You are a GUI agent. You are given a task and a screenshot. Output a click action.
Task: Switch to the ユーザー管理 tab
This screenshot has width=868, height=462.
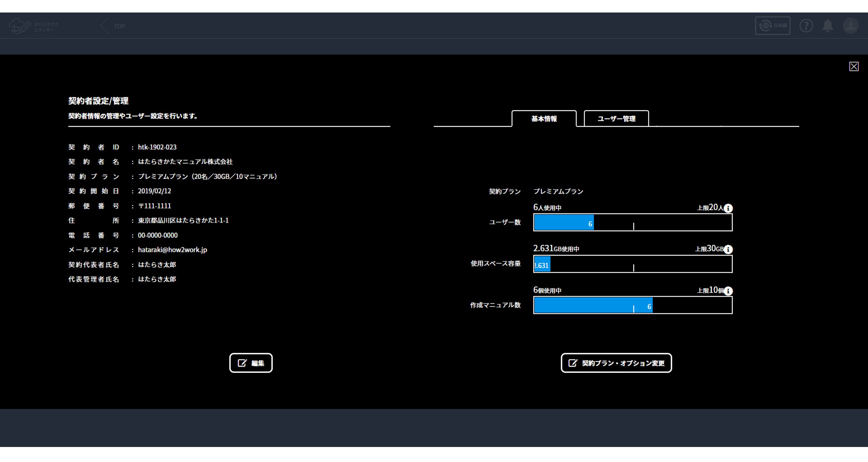coord(616,119)
